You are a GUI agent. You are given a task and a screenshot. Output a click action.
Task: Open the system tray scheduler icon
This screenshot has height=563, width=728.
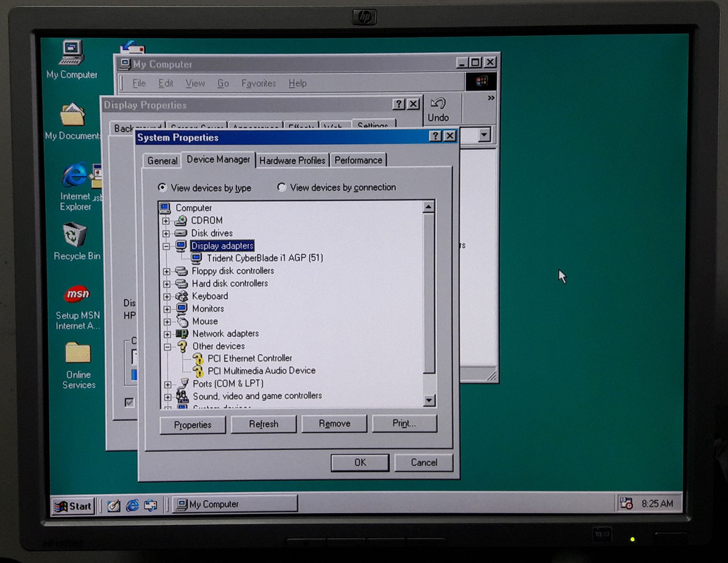coord(627,503)
